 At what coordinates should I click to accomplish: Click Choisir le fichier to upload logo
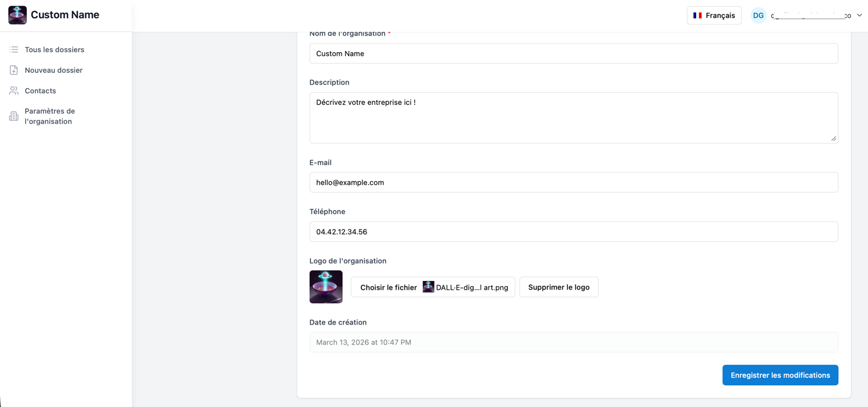coord(388,287)
